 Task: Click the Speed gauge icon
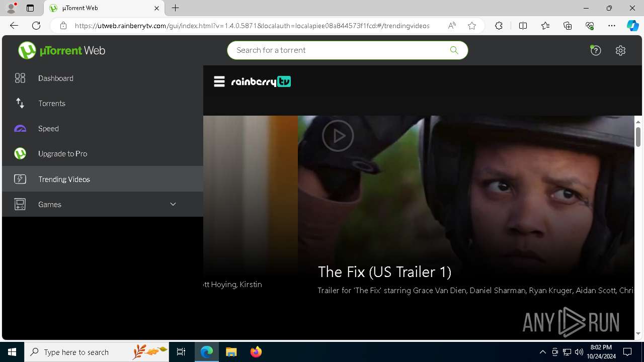point(20,129)
